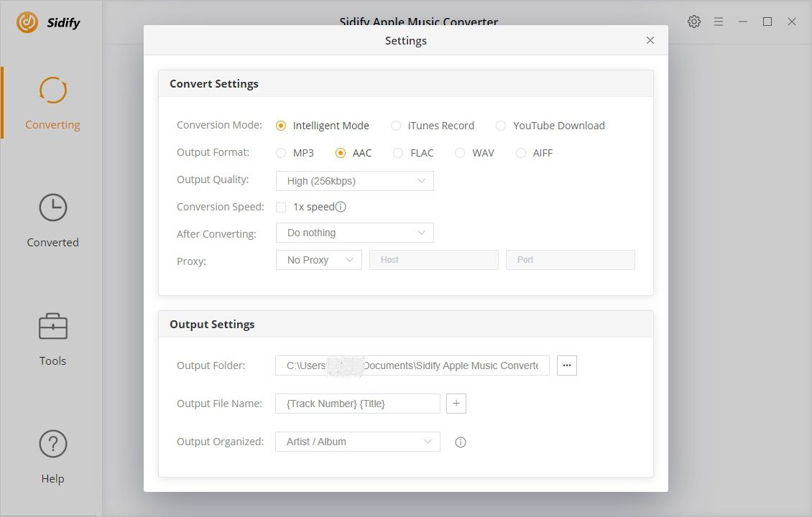
Task: Open After Converting dropdown
Action: tap(355, 233)
